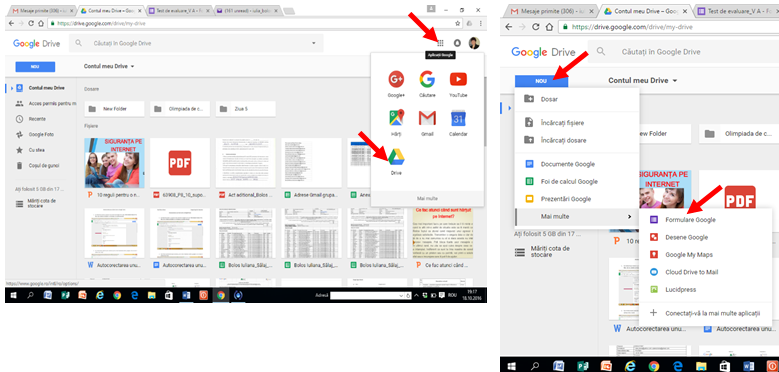The height and width of the screenshot is (372, 779).
Task: Open the account avatar in left screenshot
Action: (x=474, y=43)
